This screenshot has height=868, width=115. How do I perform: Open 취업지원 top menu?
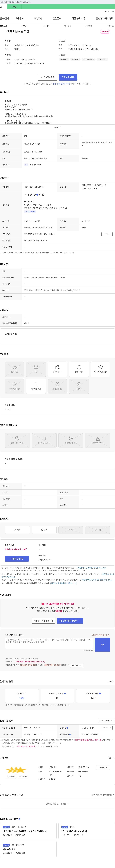click(38, 19)
